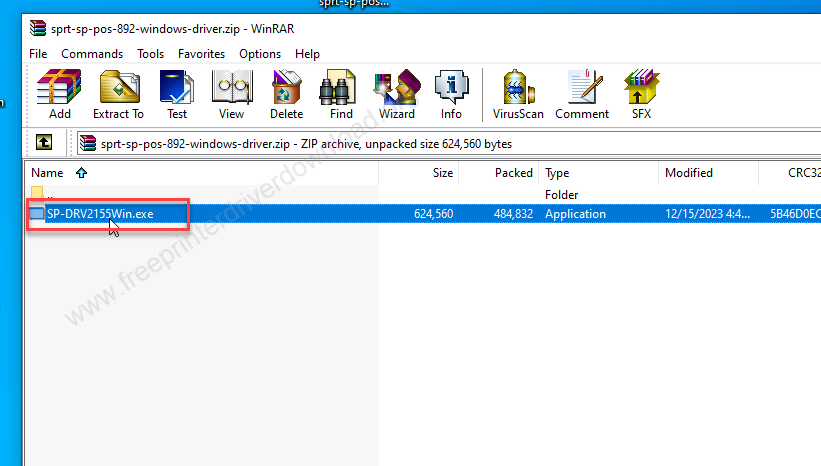
Task: Click the SFX archive icon
Action: tap(641, 94)
